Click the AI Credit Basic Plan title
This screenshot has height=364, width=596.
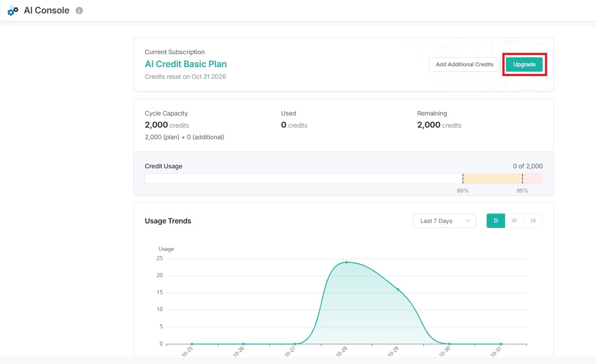point(186,64)
